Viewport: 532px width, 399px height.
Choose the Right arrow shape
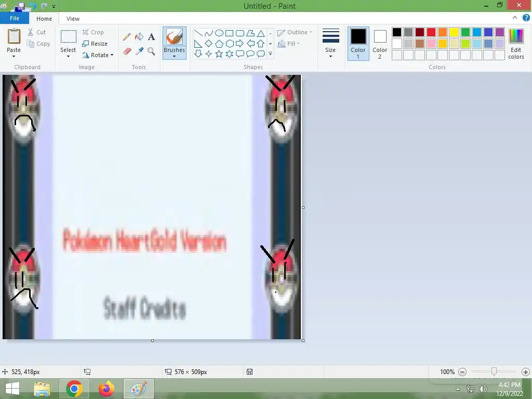(x=240, y=44)
